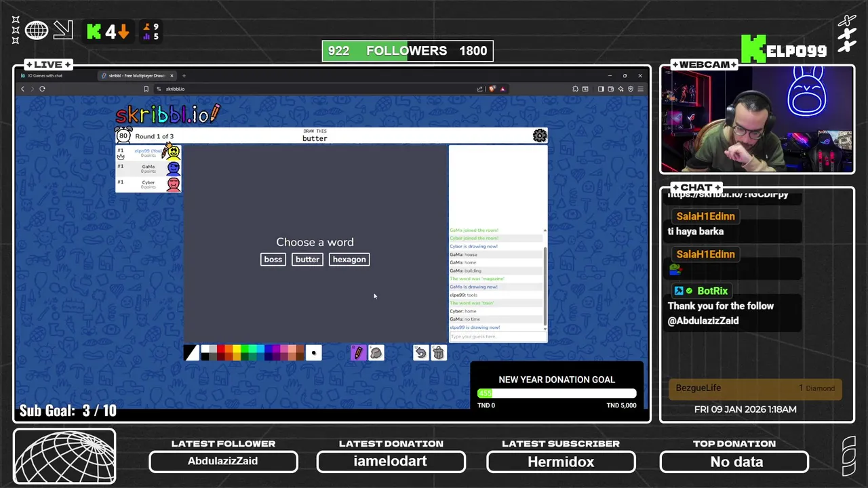Click the yellow avatar of elpo99

[x=174, y=152]
